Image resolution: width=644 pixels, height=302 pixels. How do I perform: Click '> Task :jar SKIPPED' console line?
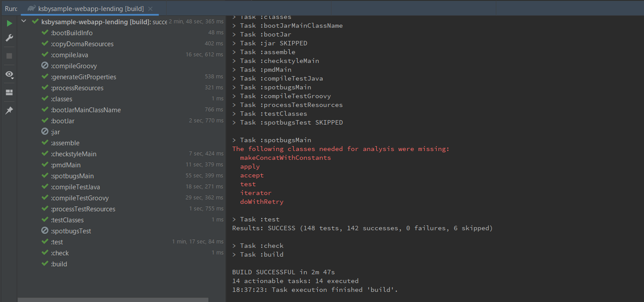click(270, 43)
